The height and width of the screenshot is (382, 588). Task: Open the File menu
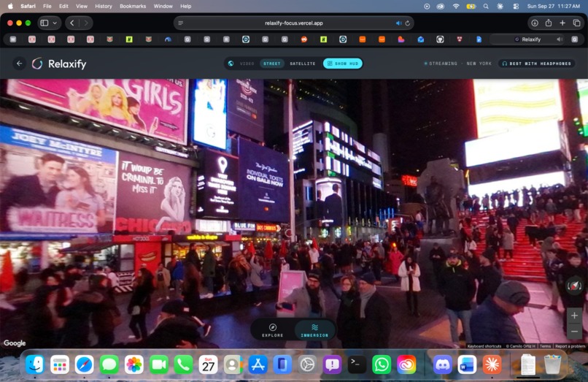[47, 6]
